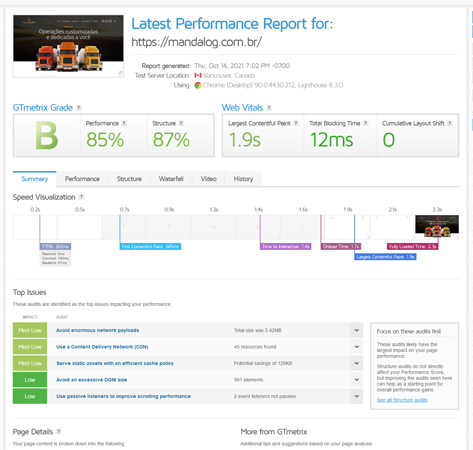Image resolution: width=473 pixels, height=450 pixels.
Task: Expand the excessive DOM size audit
Action: click(x=356, y=380)
